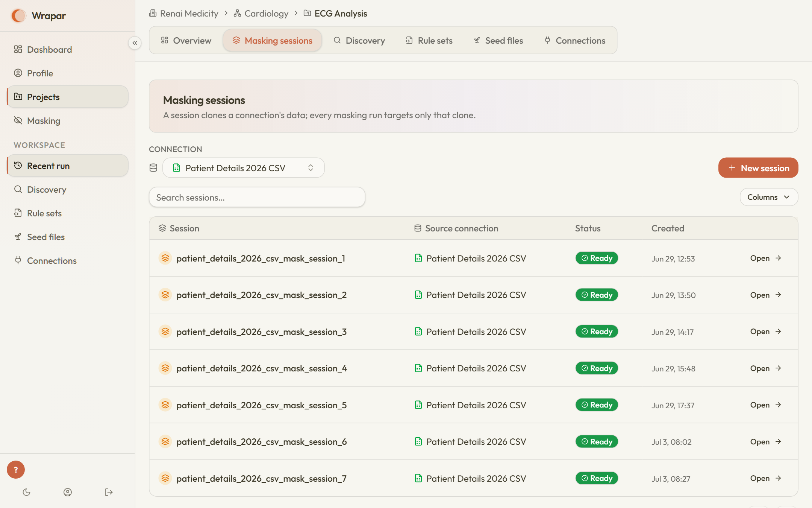This screenshot has height=508, width=812.
Task: Click the database icon beside connection selector
Action: tap(153, 168)
